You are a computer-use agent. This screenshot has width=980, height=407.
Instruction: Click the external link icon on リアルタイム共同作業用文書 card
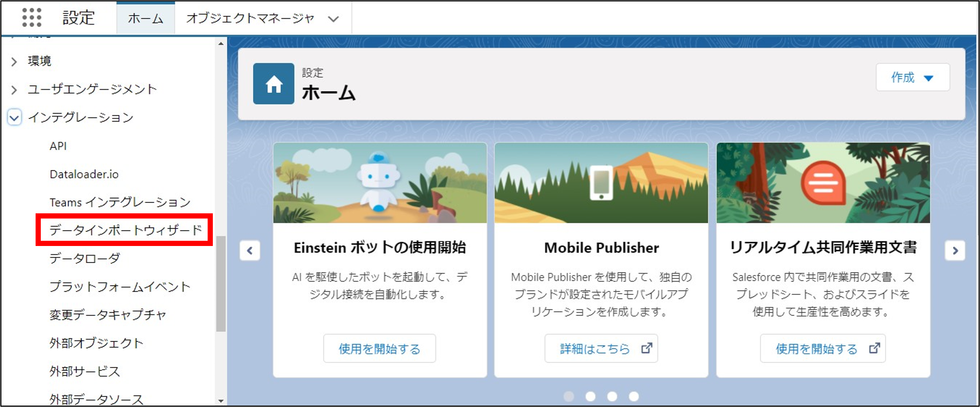(x=875, y=348)
